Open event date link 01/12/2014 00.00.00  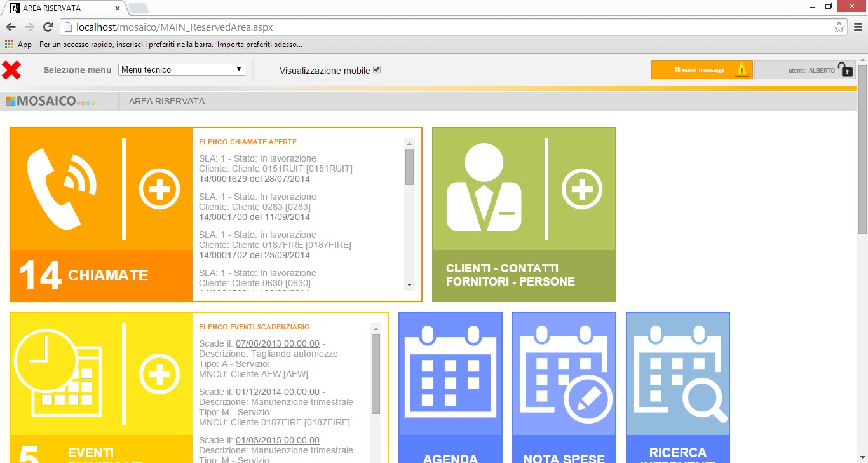pos(278,392)
